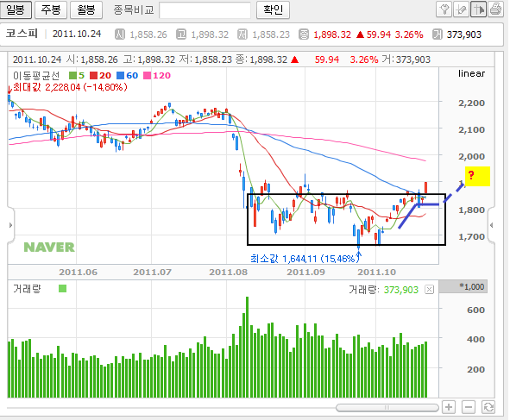Zoom out with the minus button

(469, 407)
